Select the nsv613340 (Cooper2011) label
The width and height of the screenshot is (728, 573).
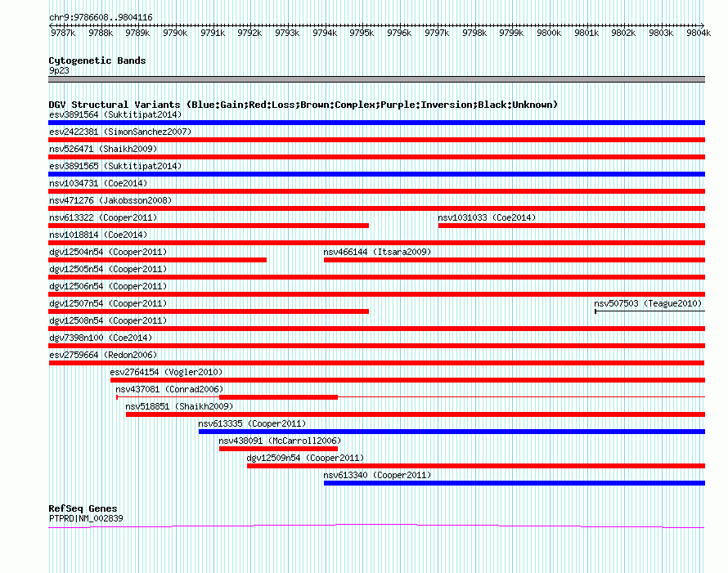377,475
